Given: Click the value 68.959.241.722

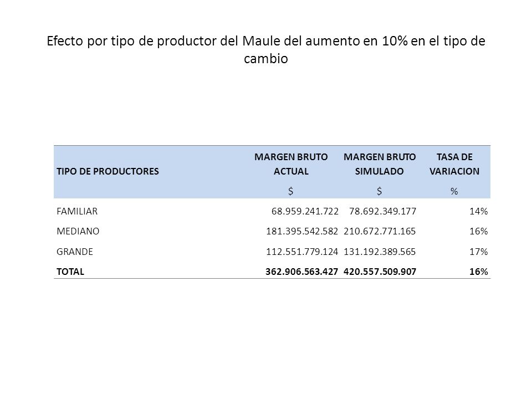Looking at the screenshot, I should tap(305, 211).
